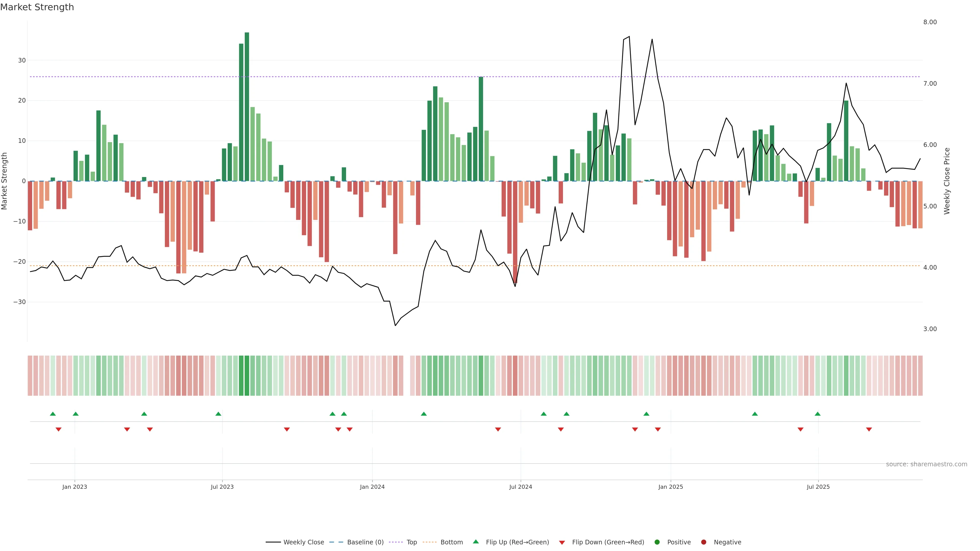
Task: Click the Negative red circle legend icon
Action: pos(703,542)
